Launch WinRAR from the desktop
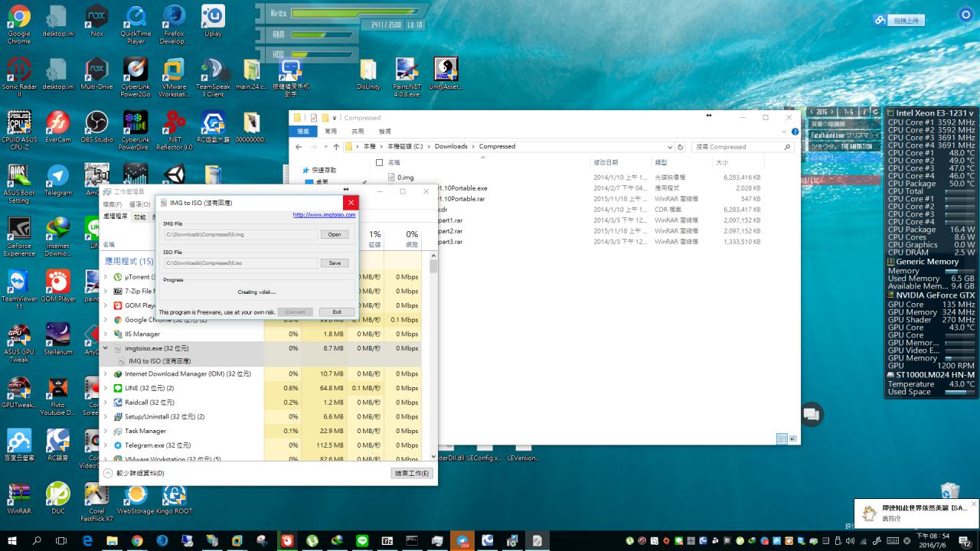 (x=18, y=494)
